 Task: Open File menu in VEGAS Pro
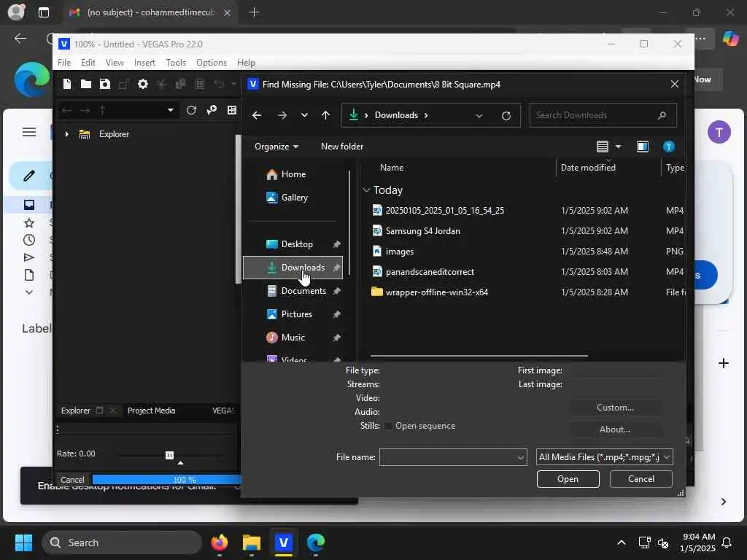tap(64, 63)
